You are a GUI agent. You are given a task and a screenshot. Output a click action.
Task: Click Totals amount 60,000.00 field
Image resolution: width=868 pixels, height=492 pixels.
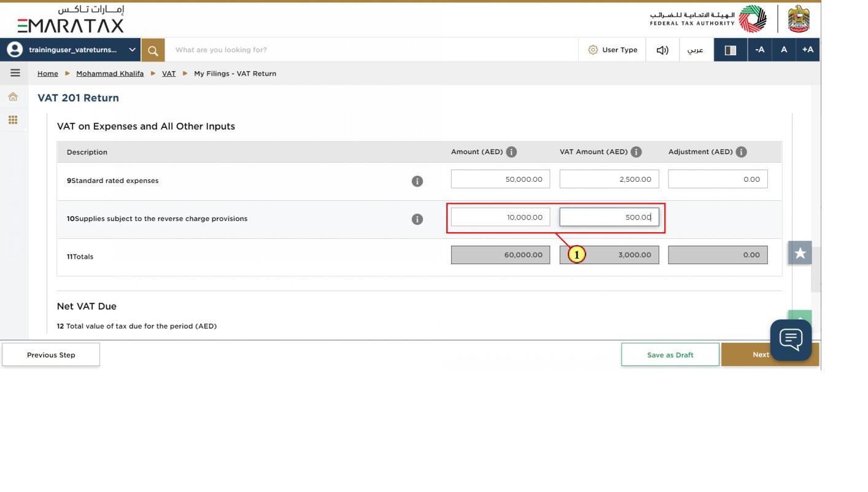[x=500, y=255]
